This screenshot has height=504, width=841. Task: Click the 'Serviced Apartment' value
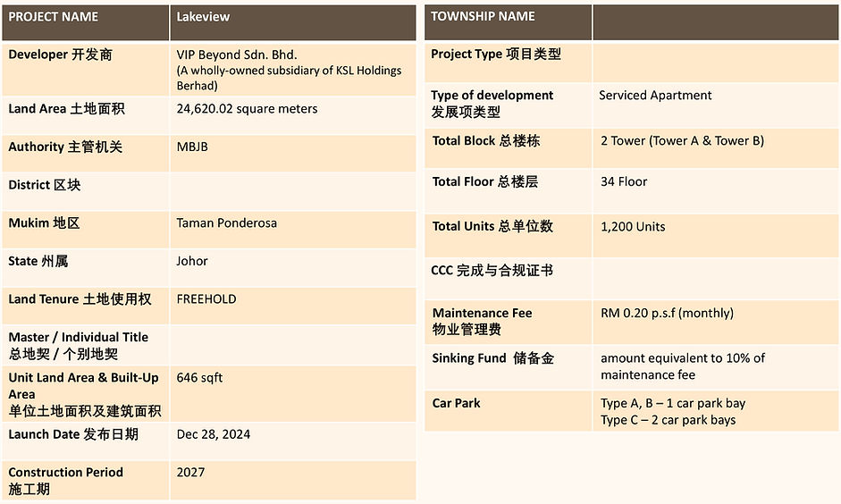tap(655, 96)
